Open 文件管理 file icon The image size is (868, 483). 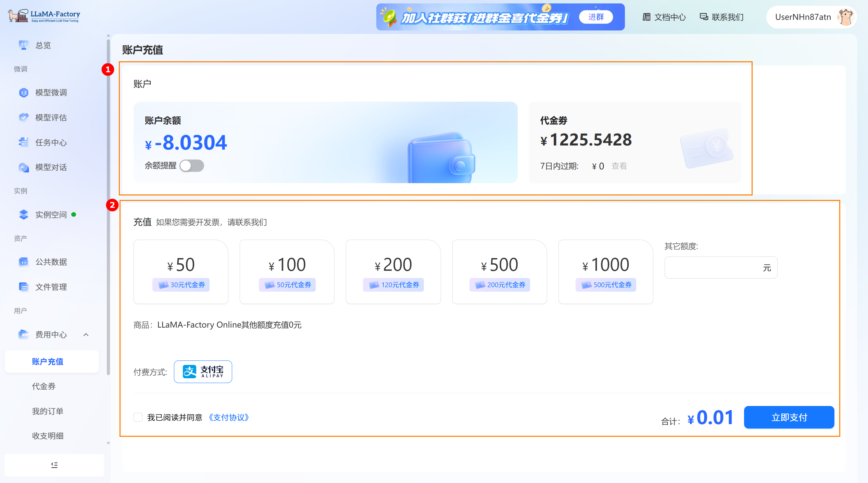coord(23,287)
